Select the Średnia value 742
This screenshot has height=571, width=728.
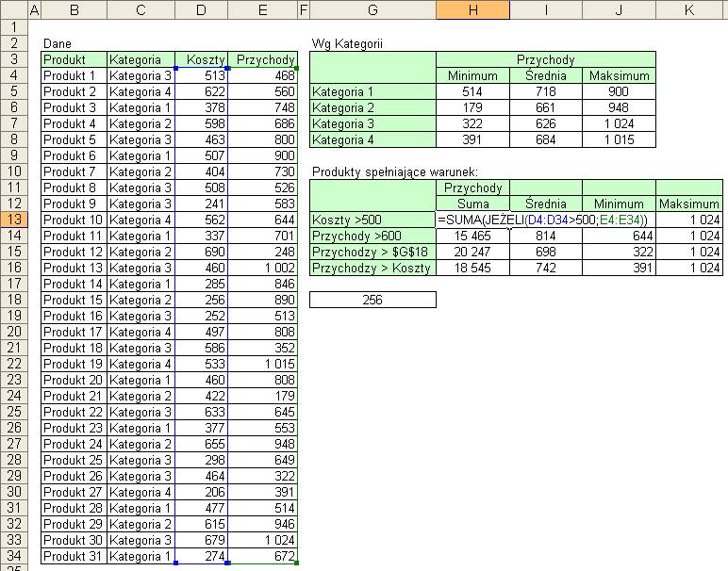point(546,268)
